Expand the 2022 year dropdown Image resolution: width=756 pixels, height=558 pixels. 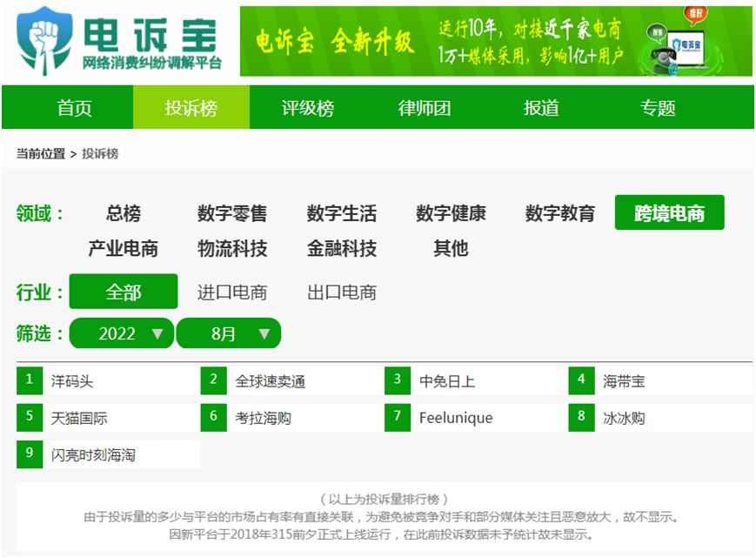pos(122,333)
